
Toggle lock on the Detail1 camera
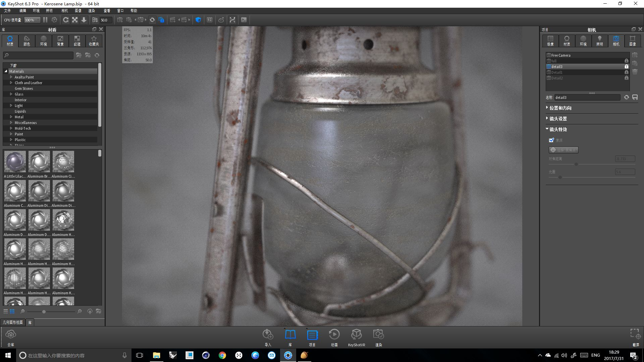(626, 72)
